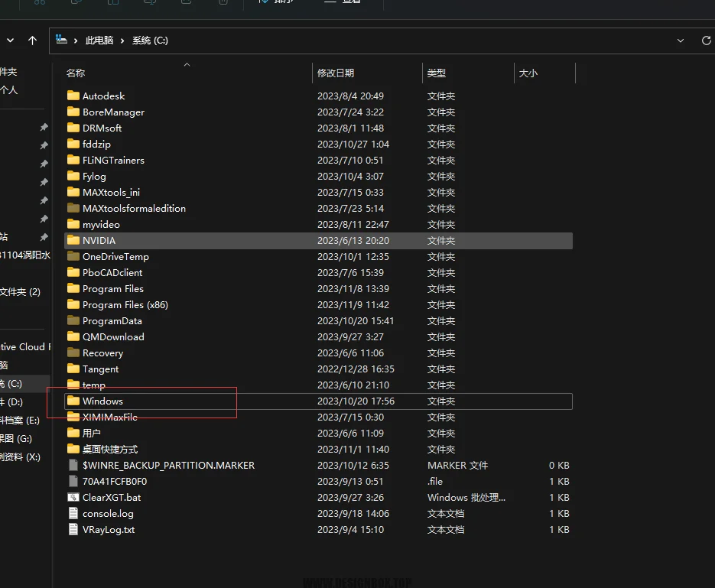The width and height of the screenshot is (715, 588).
Task: Click 系统 (C:) breadcrumb in address bar
Action: (150, 41)
